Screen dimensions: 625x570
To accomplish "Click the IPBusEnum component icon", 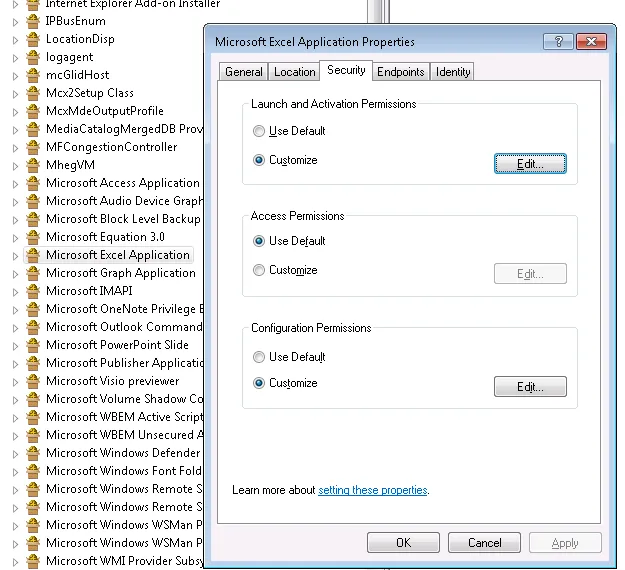I will pos(33,21).
